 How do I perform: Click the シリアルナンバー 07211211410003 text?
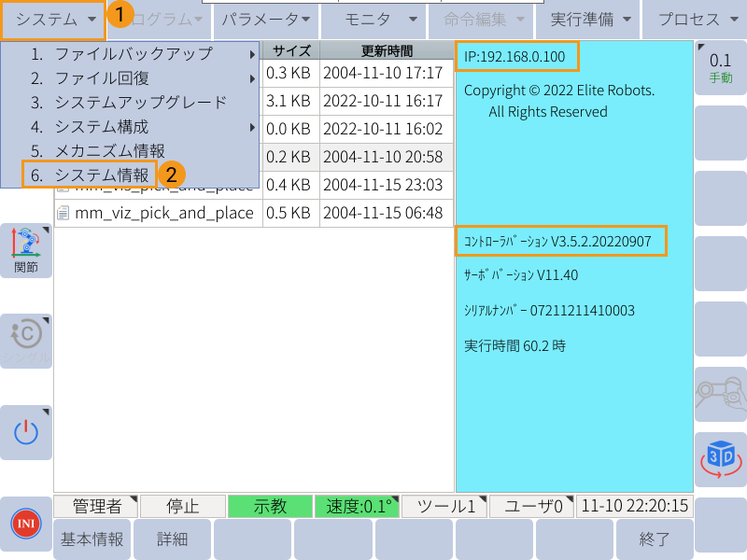point(549,311)
